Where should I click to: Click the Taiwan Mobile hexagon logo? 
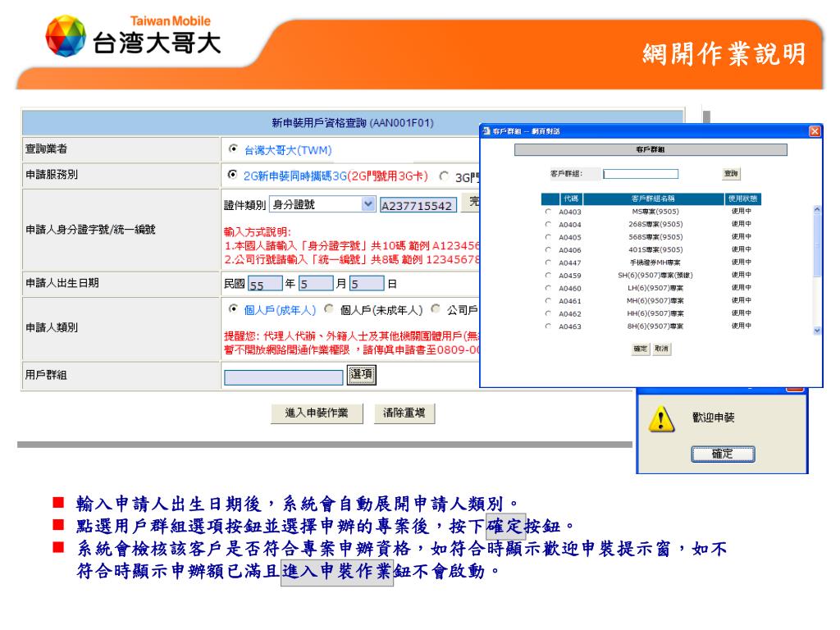click(x=66, y=36)
